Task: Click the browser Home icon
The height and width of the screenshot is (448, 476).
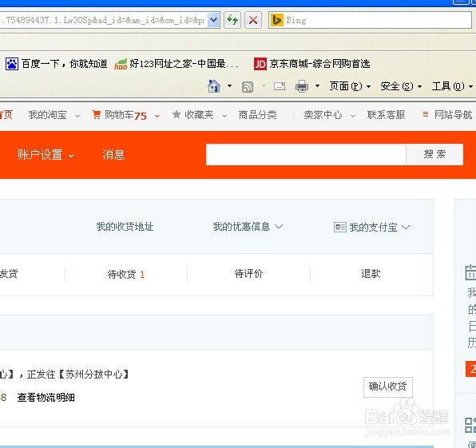Action: 214,86
